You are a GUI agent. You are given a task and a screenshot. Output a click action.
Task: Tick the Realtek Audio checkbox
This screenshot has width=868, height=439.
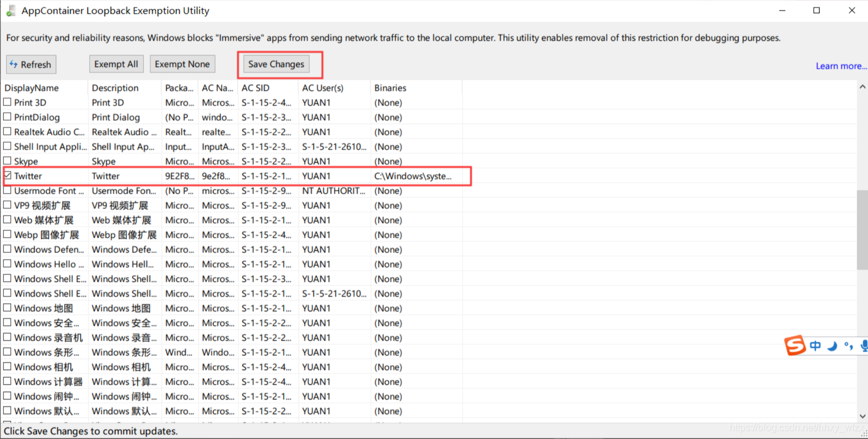7,132
